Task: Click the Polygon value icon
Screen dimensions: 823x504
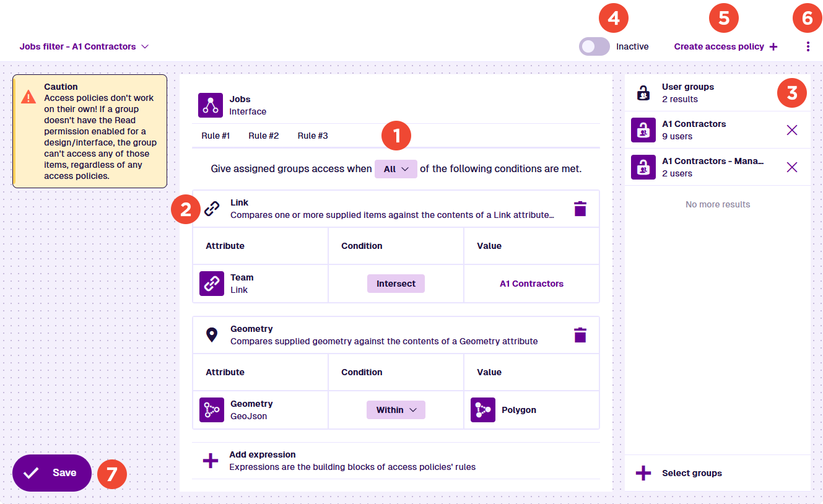Action: pyautogui.click(x=483, y=410)
